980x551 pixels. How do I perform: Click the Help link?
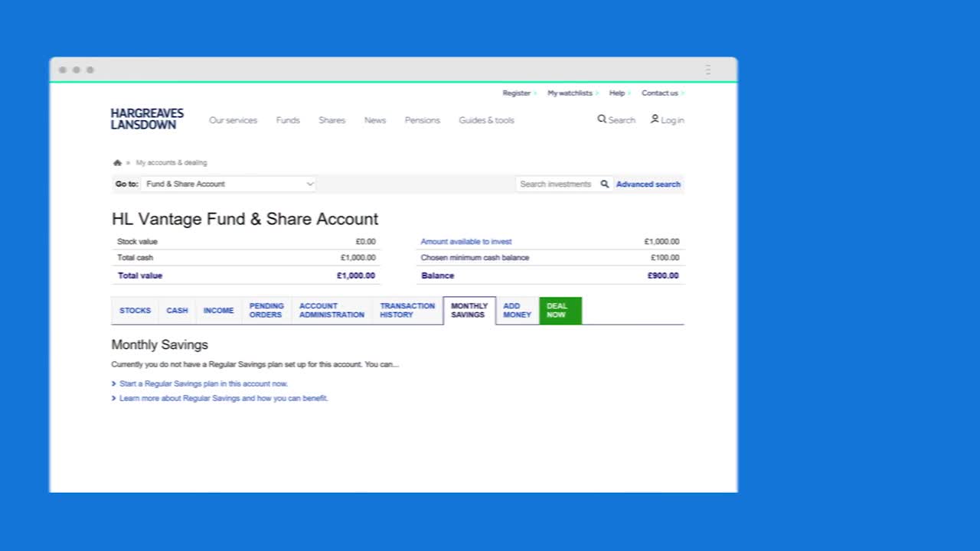click(x=616, y=93)
